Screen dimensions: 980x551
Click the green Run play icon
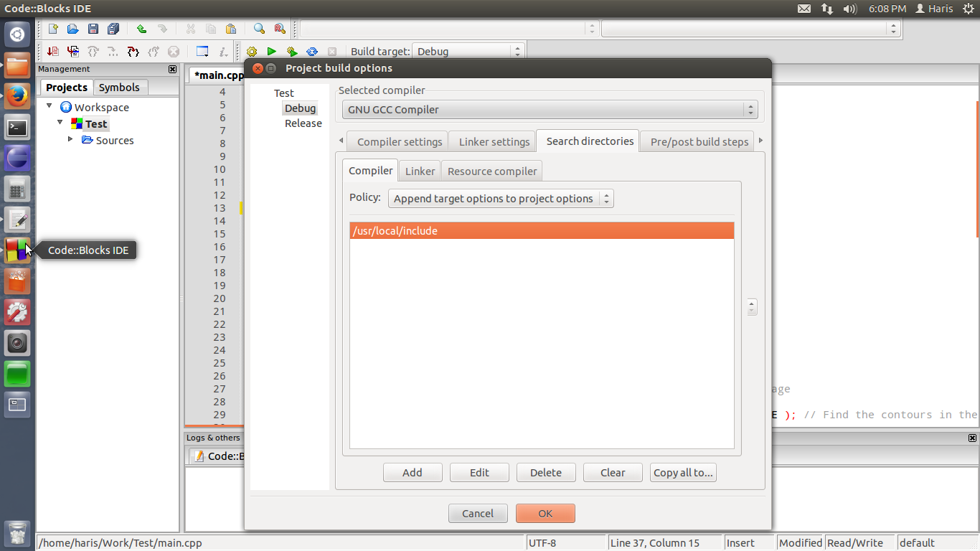point(271,52)
